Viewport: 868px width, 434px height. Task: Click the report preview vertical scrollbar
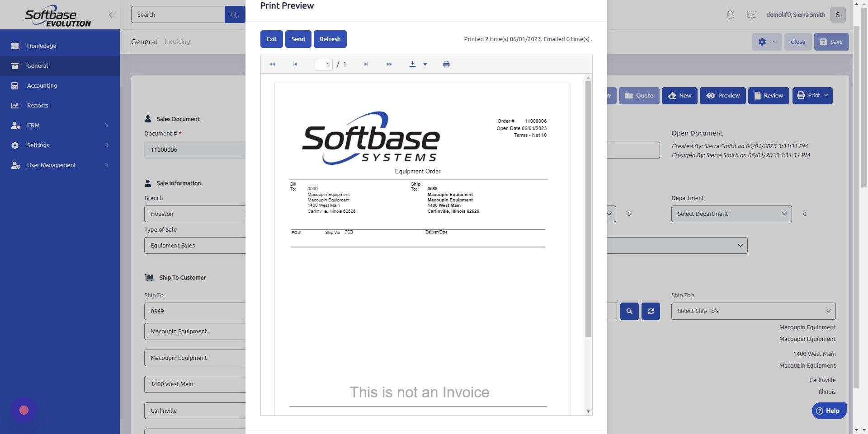[588, 209]
